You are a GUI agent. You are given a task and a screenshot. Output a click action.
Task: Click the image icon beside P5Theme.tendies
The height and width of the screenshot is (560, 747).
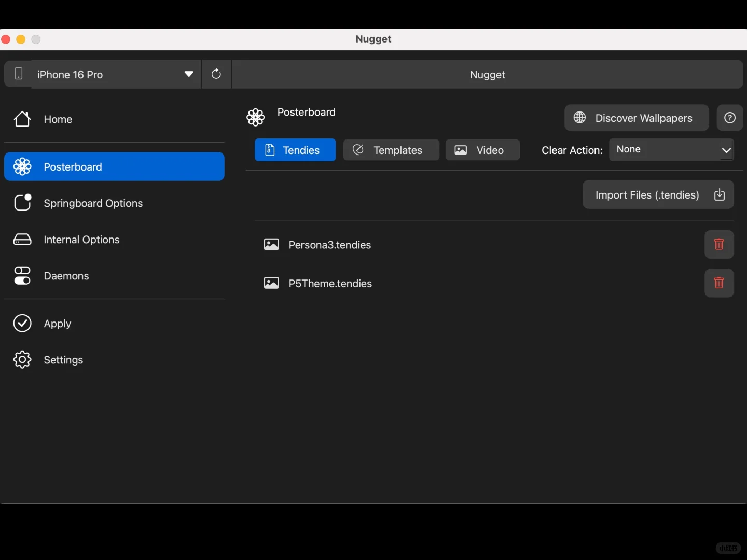click(x=271, y=283)
